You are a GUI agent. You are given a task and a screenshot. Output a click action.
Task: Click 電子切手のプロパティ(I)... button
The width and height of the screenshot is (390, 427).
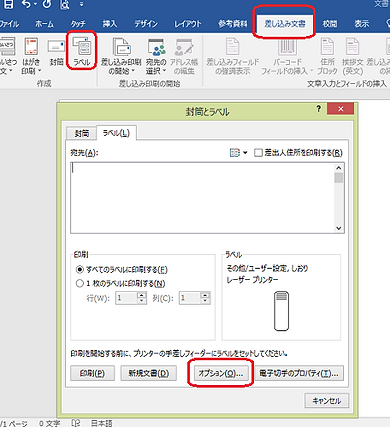click(299, 373)
